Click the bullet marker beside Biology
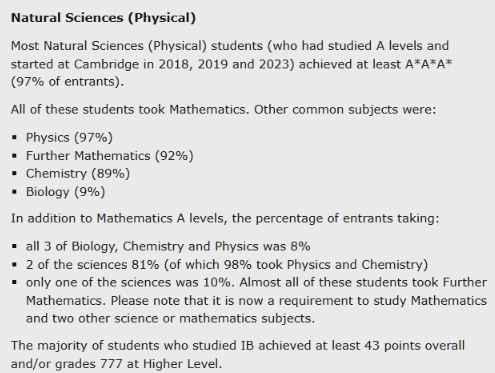Viewport: 495px width, 373px height. click(x=14, y=192)
